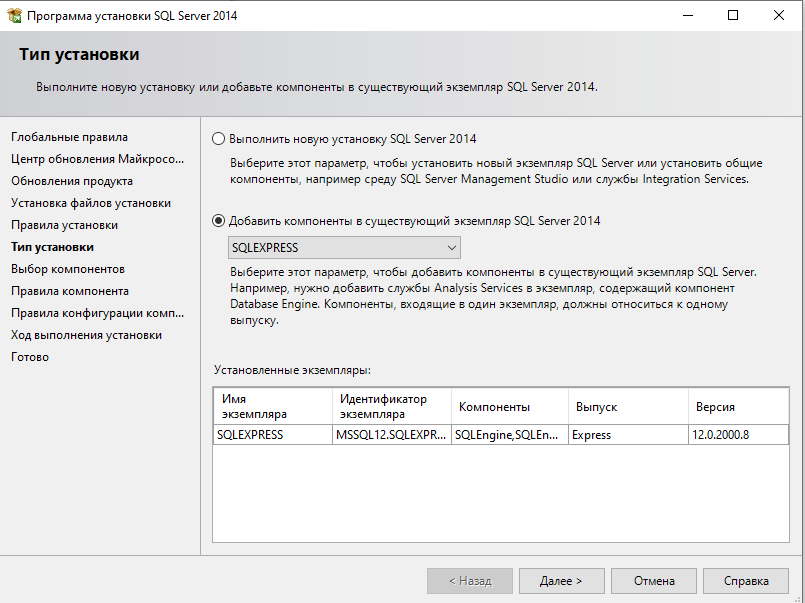This screenshot has width=805, height=603.
Task: Close the SQL Server 2014 setup window
Action: [x=779, y=15]
